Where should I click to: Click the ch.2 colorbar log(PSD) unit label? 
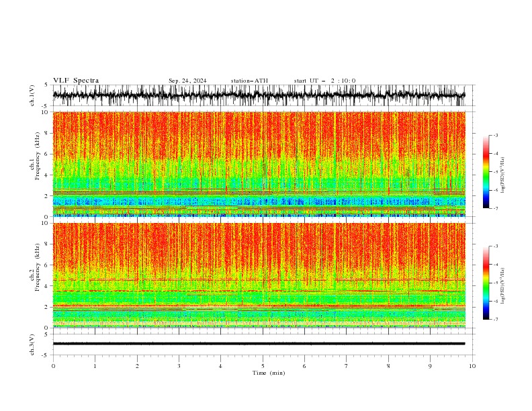coord(502,286)
